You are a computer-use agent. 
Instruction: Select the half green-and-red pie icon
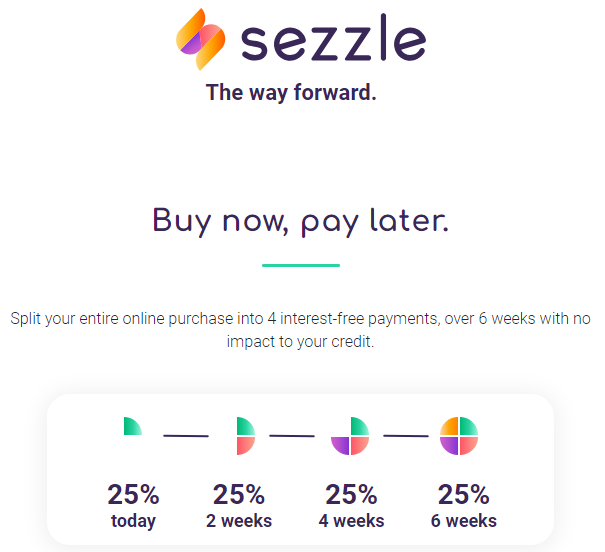click(x=246, y=436)
